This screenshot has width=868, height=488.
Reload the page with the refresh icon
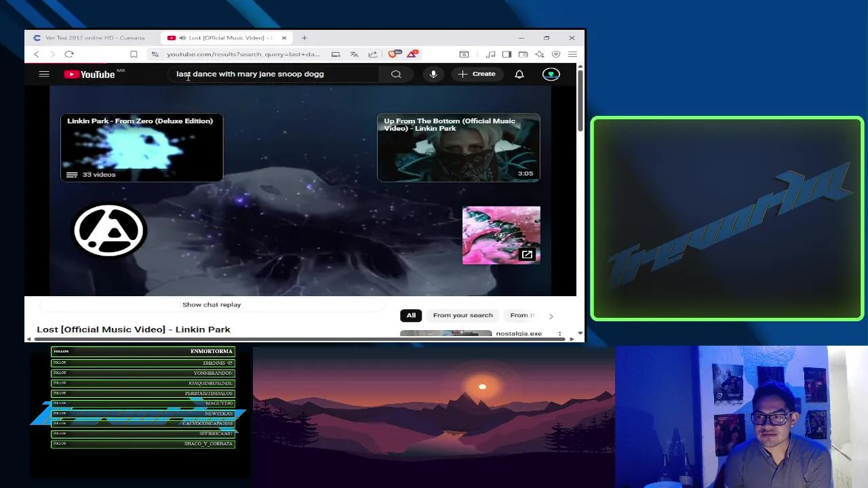[x=69, y=54]
